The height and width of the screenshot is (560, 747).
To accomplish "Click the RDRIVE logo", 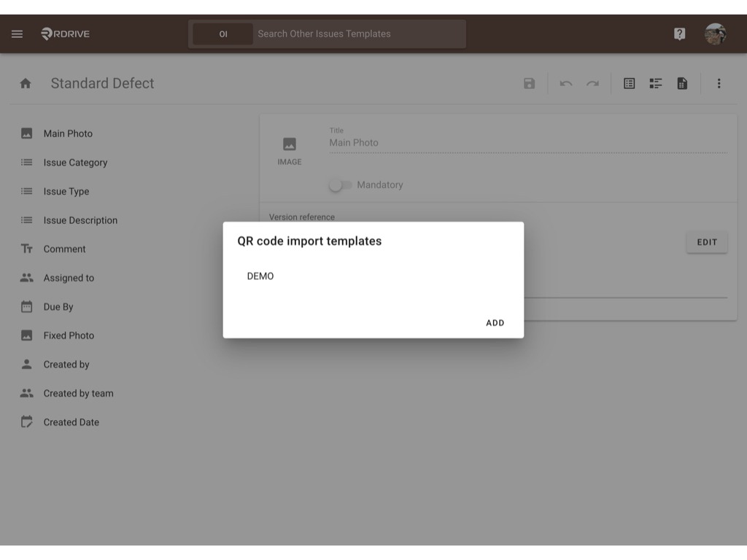I will 65,34.
